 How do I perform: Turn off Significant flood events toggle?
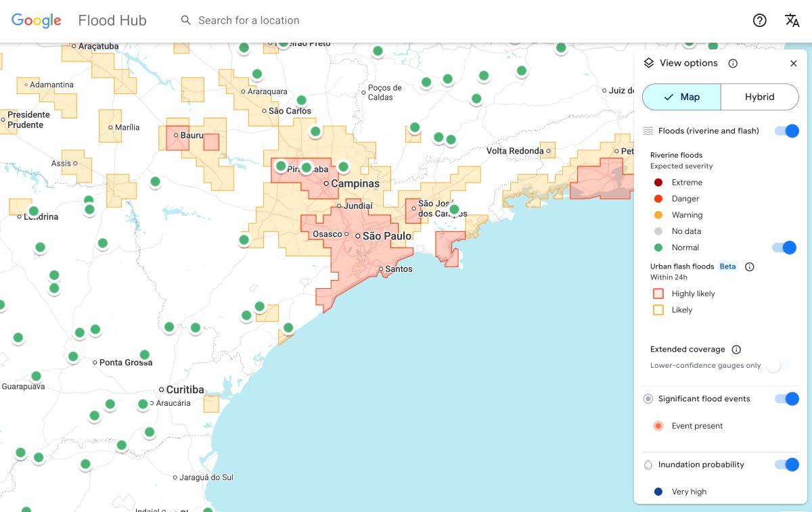click(787, 399)
